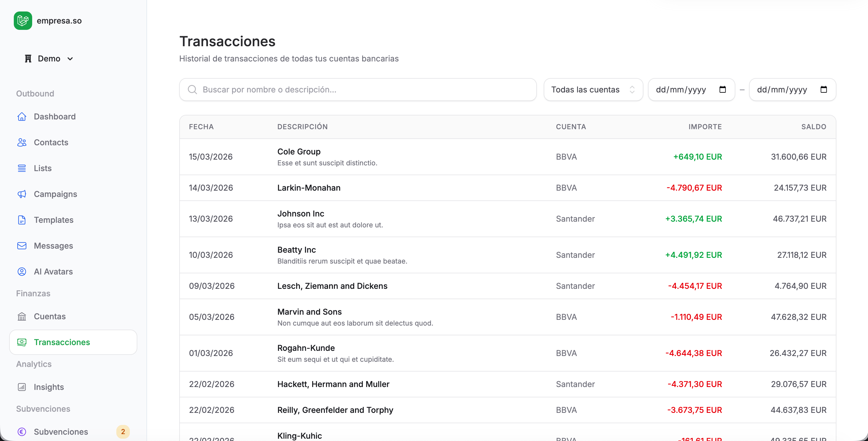
Task: Open Lists menu item
Action: (43, 168)
